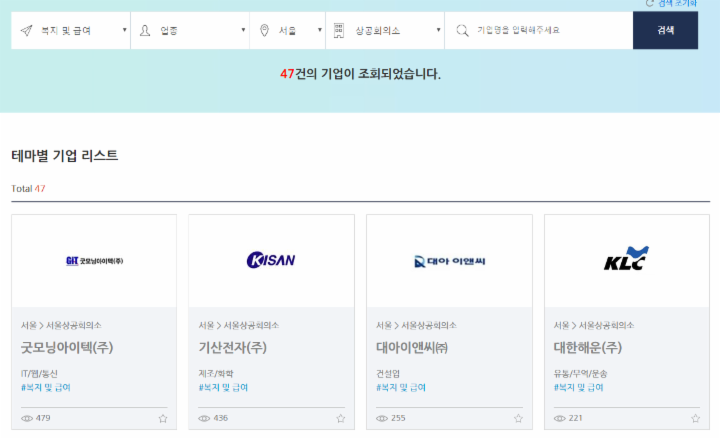Screen dimensions: 720x439
Task: Click the dark 검색 search button
Action: 665,30
